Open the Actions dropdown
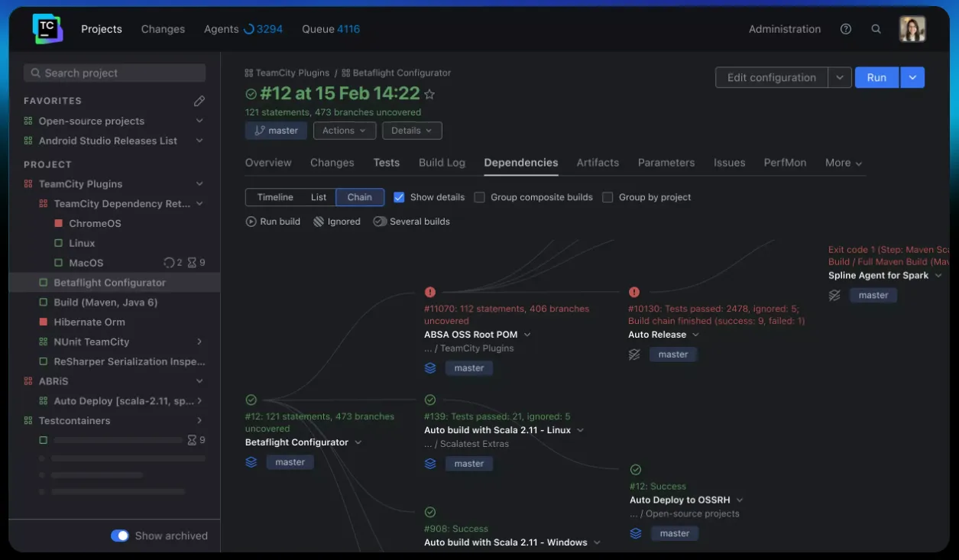 345,131
